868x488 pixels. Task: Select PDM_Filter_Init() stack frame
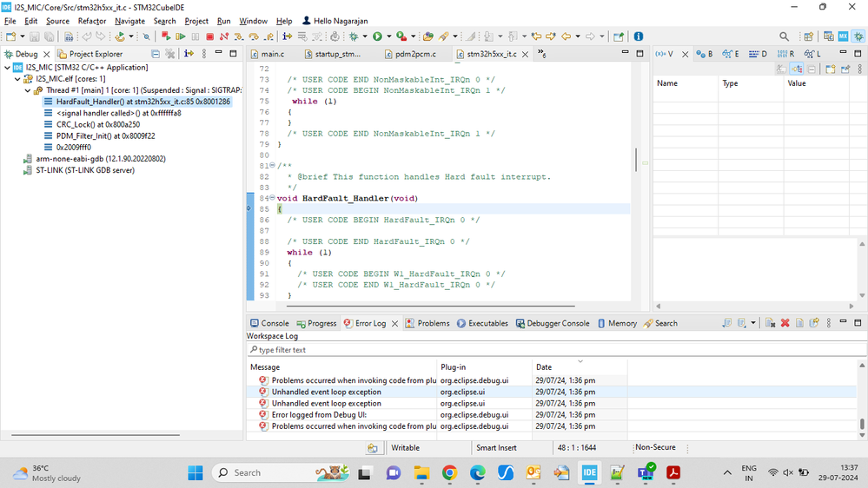105,136
